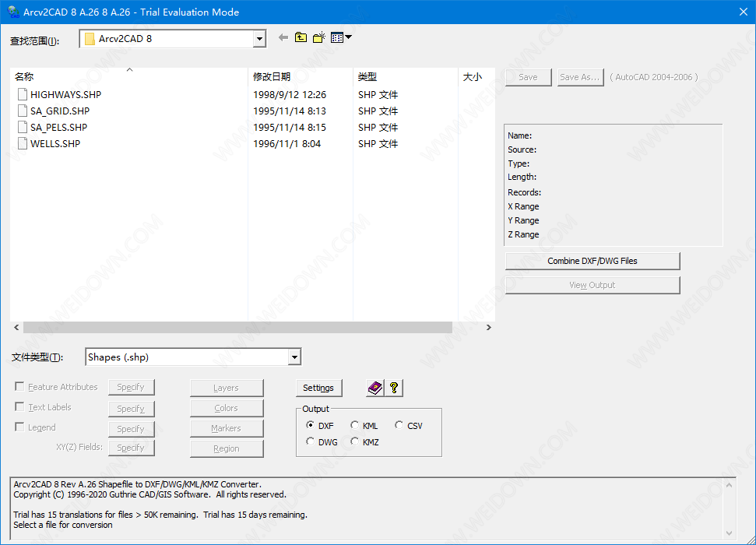Image resolution: width=756 pixels, height=545 pixels.
Task: Click the Colors button
Action: coord(227,408)
